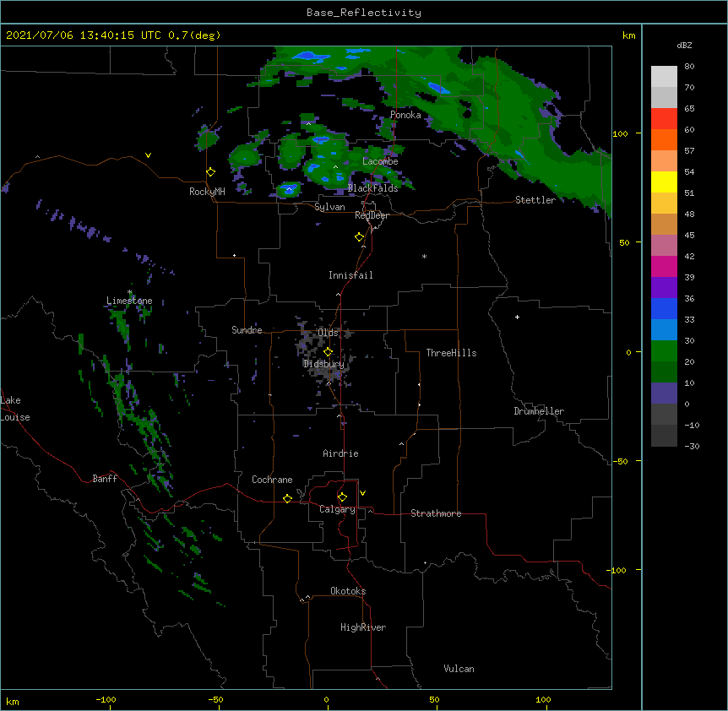Select the dark green 10-20 dBZ legend swatch
The height and width of the screenshot is (711, 728).
tap(664, 372)
